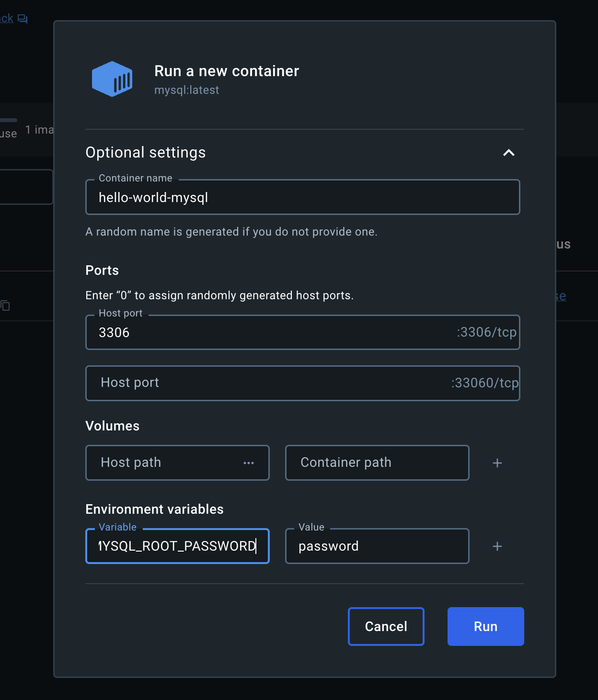Collapse the Optional settings section chevron

click(509, 152)
